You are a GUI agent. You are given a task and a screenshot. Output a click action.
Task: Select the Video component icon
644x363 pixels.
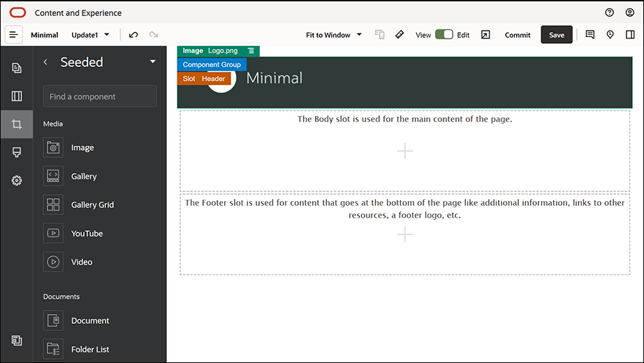[53, 262]
